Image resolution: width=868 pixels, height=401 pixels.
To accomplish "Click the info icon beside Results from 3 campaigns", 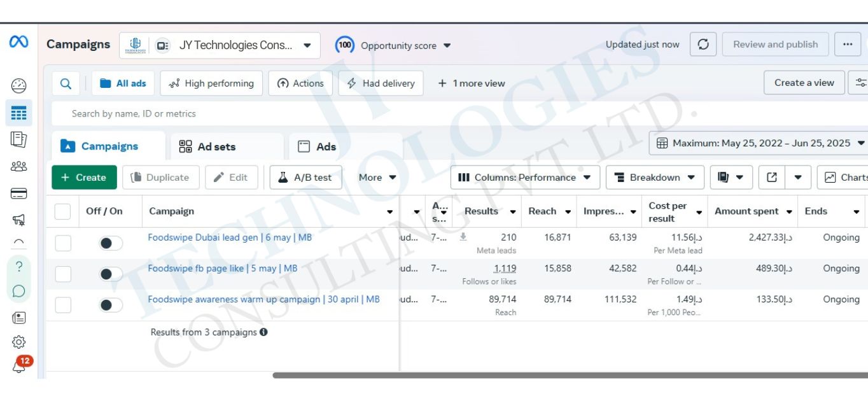I will pos(263,332).
